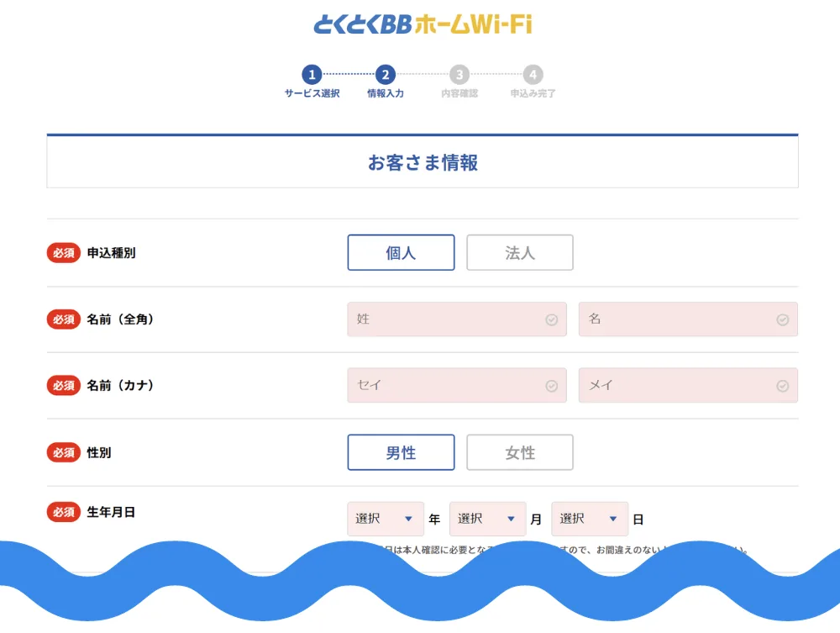Click step 4 circle 申込み完了

[533, 75]
